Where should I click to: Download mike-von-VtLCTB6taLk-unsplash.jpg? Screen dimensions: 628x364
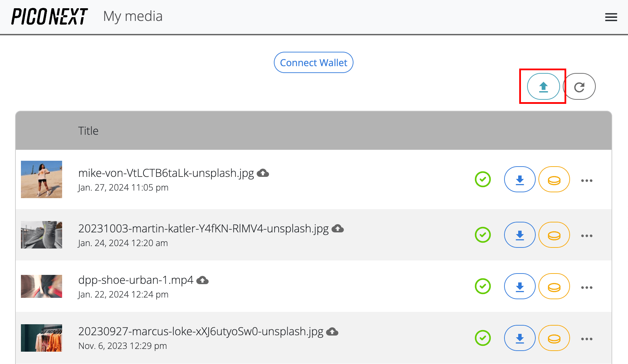click(x=520, y=179)
